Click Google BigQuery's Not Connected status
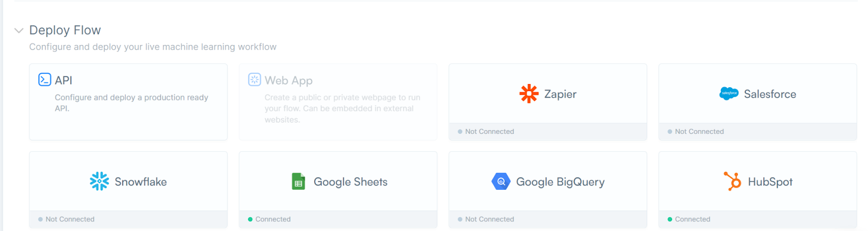Viewport: 868px width, 231px height. (x=489, y=220)
